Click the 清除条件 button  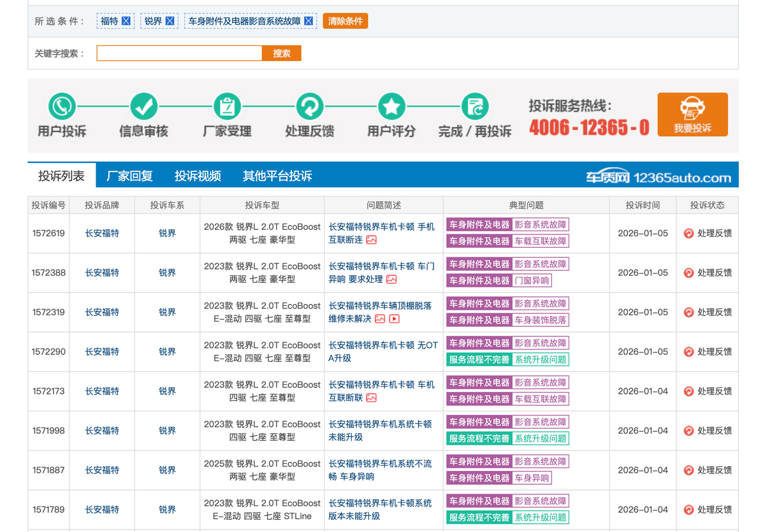click(345, 21)
